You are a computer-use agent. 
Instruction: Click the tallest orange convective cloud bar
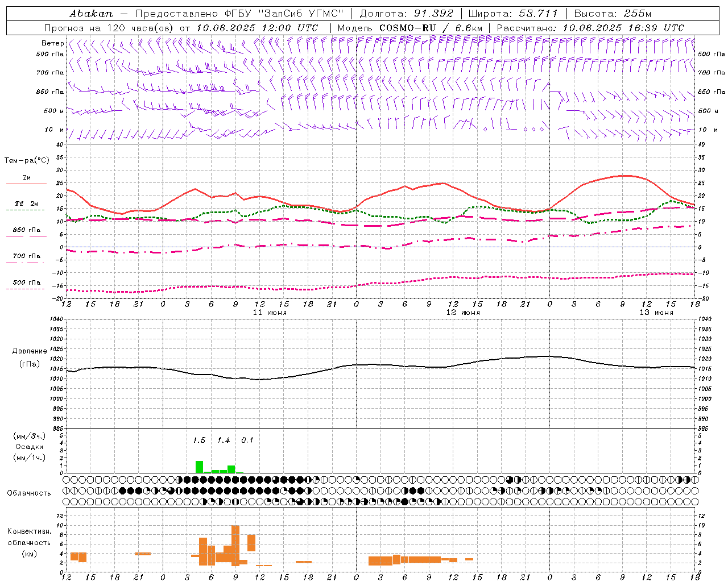pos(235,546)
